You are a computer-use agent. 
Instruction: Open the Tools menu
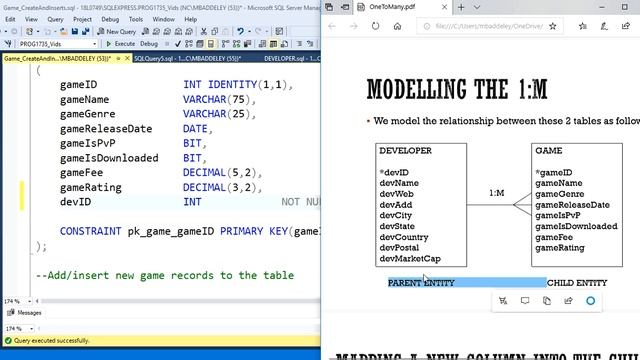coord(136,19)
